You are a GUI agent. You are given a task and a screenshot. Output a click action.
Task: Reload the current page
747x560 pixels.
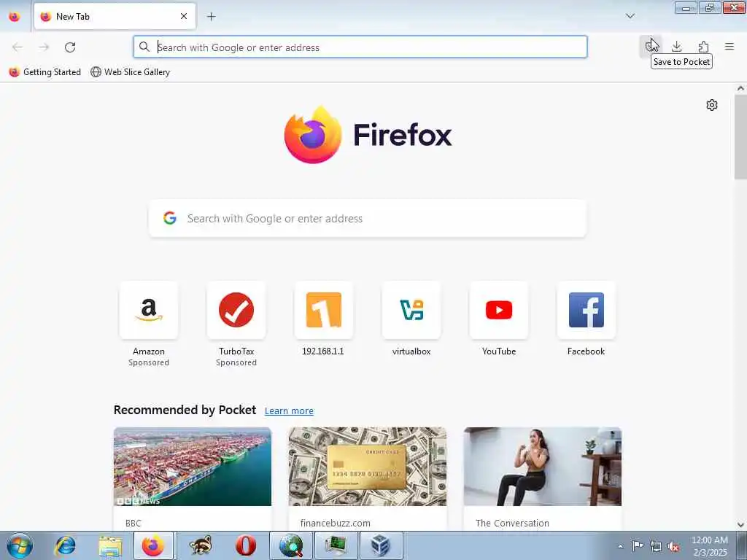pos(70,47)
